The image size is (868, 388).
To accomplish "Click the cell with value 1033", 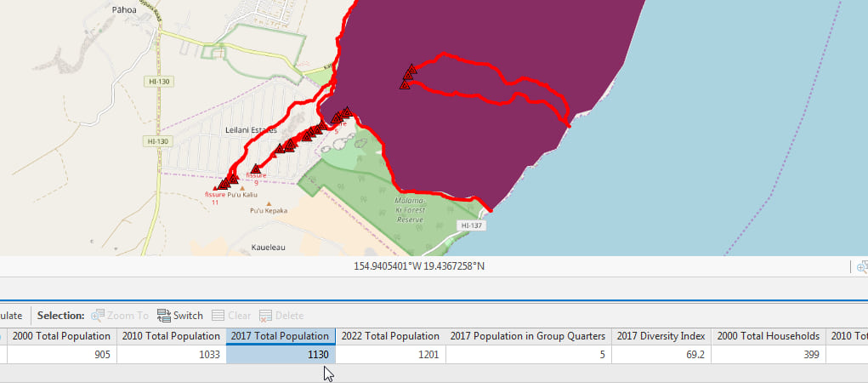I will tap(171, 354).
